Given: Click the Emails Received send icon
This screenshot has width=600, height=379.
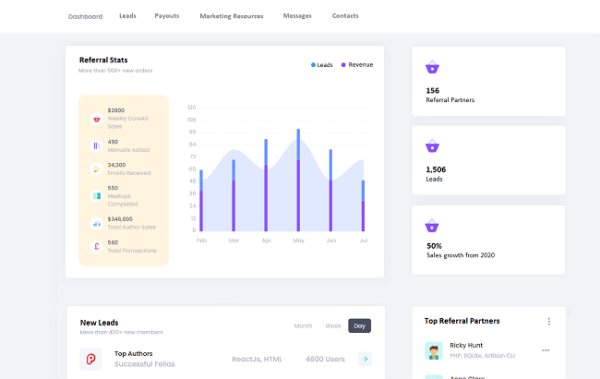Looking at the screenshot, I should [96, 169].
